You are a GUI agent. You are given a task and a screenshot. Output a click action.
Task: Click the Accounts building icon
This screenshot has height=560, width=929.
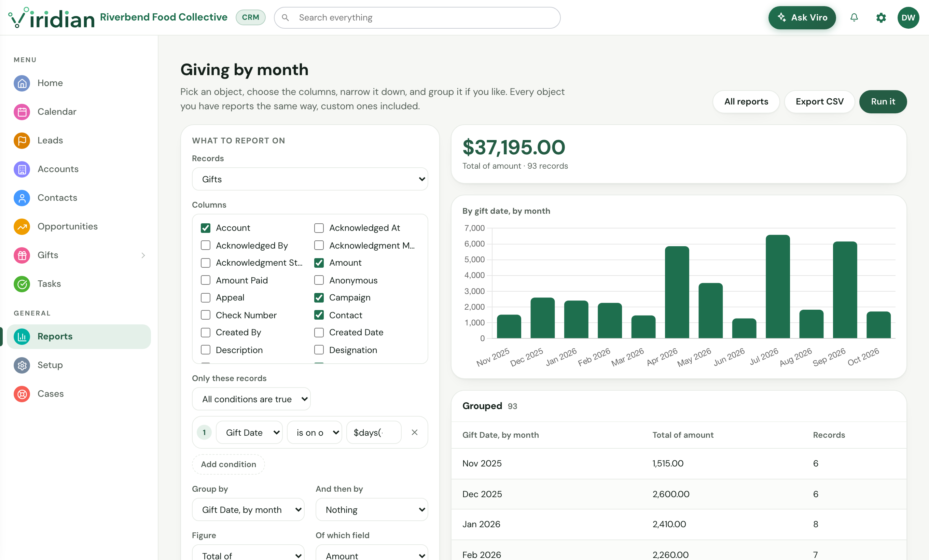point(22,169)
